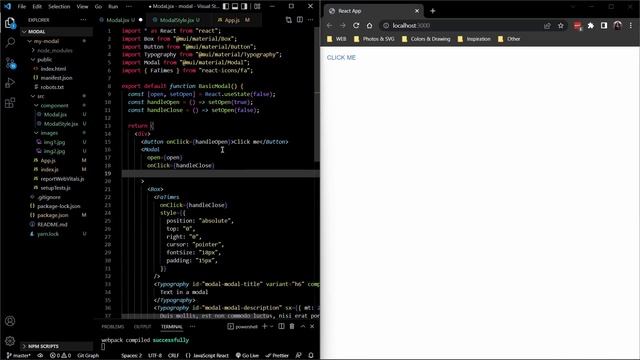
Task: Open customize layout button
Action: coord(257,6)
